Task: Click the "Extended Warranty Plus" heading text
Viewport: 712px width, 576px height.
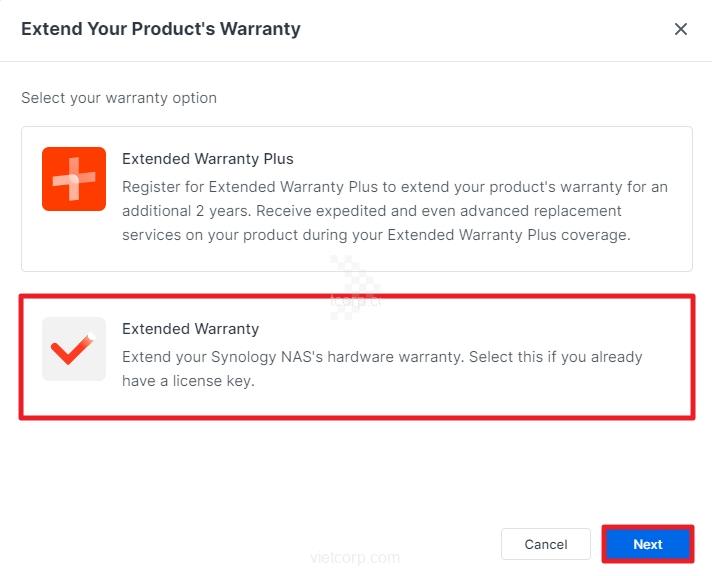Action: pos(207,158)
